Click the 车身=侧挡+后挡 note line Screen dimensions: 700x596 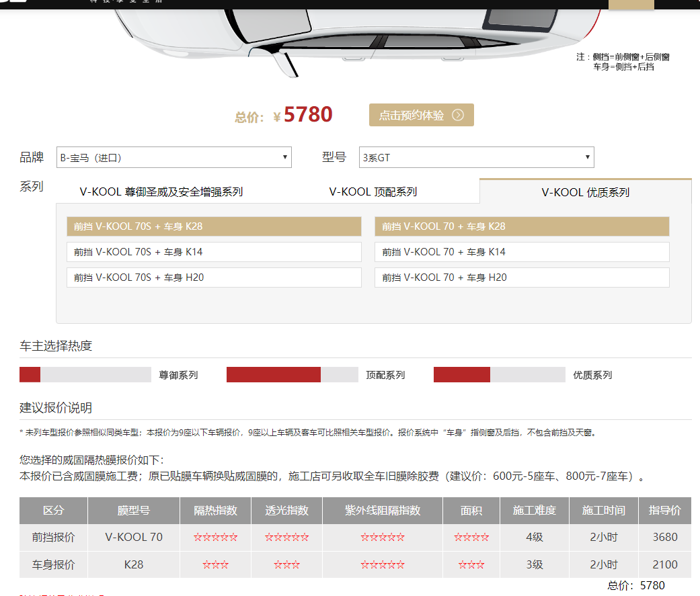[623, 67]
